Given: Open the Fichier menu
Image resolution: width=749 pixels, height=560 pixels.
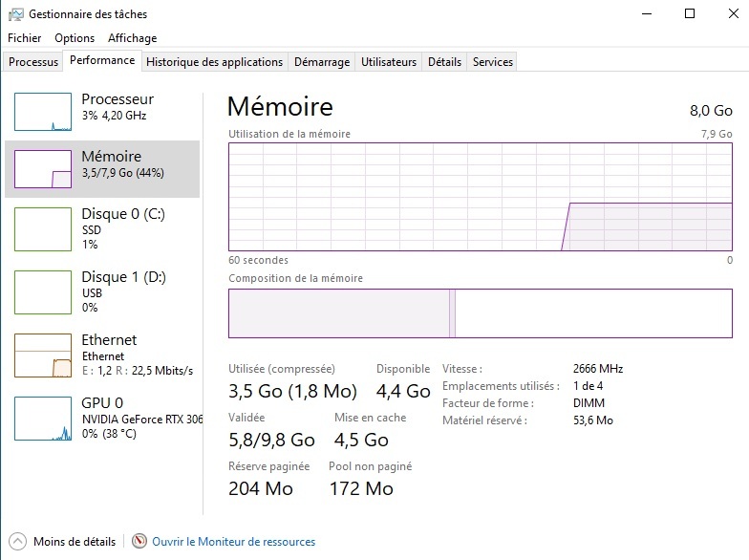Looking at the screenshot, I should pyautogui.click(x=25, y=38).
